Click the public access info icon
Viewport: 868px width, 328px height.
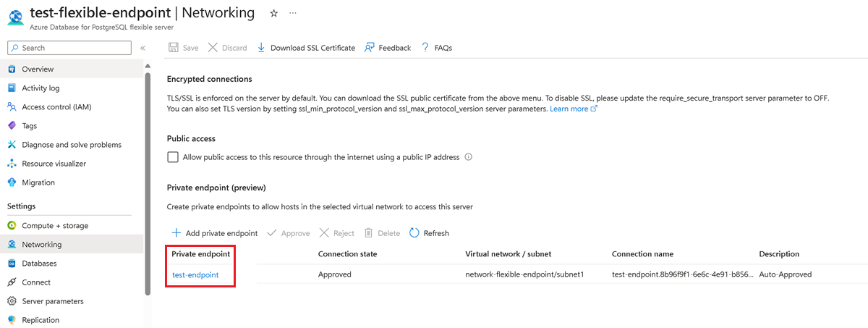(x=468, y=157)
